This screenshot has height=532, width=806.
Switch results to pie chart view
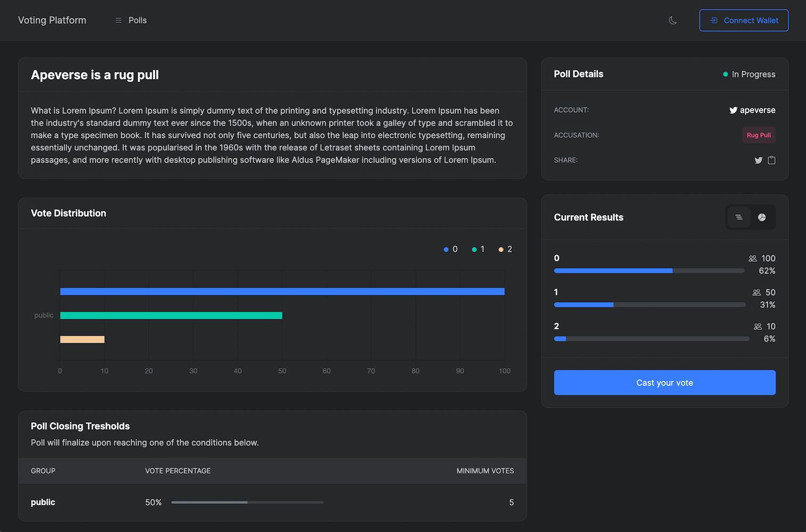(762, 217)
